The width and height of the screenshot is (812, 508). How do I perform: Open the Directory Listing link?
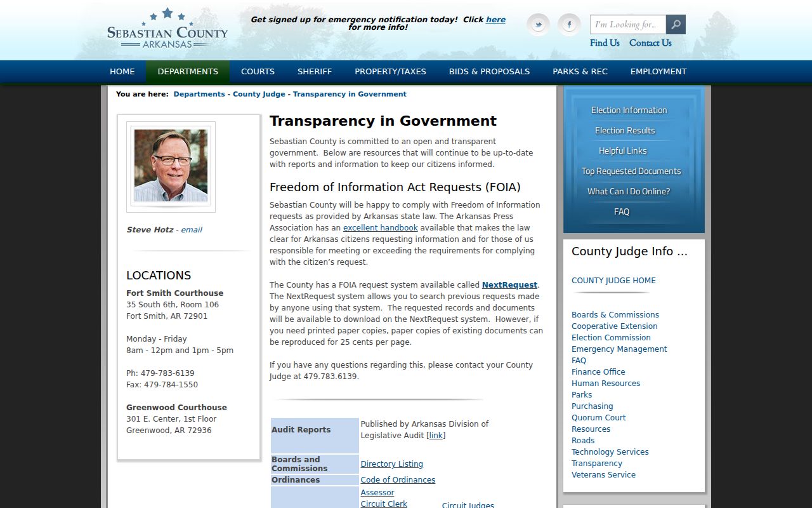[x=392, y=464]
